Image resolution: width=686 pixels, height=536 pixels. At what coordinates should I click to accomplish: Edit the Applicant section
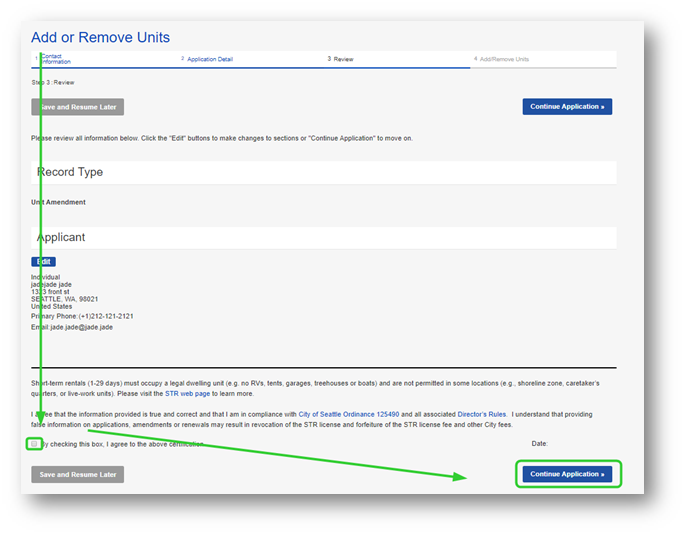(44, 262)
